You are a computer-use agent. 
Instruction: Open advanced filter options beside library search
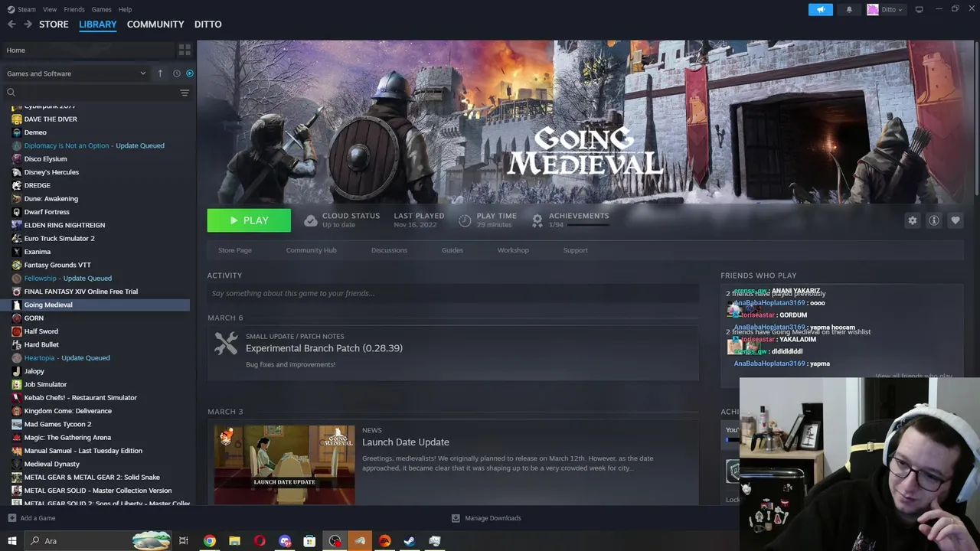click(x=185, y=93)
